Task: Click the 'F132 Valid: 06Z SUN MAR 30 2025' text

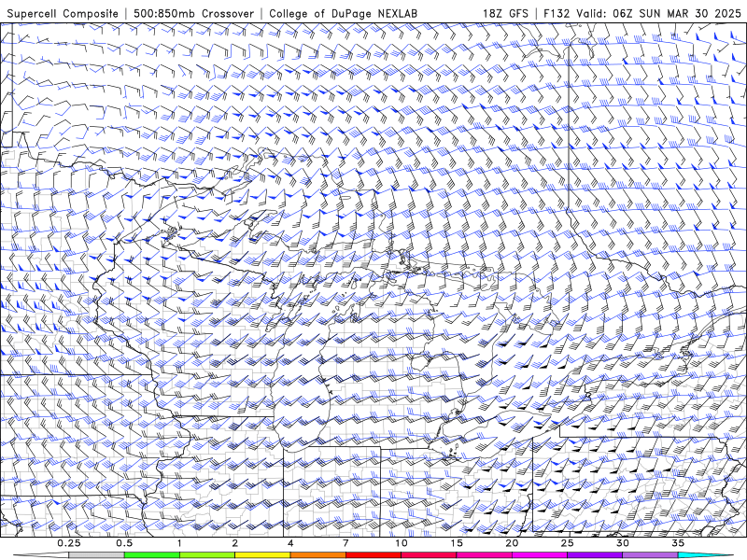Action: (642, 14)
